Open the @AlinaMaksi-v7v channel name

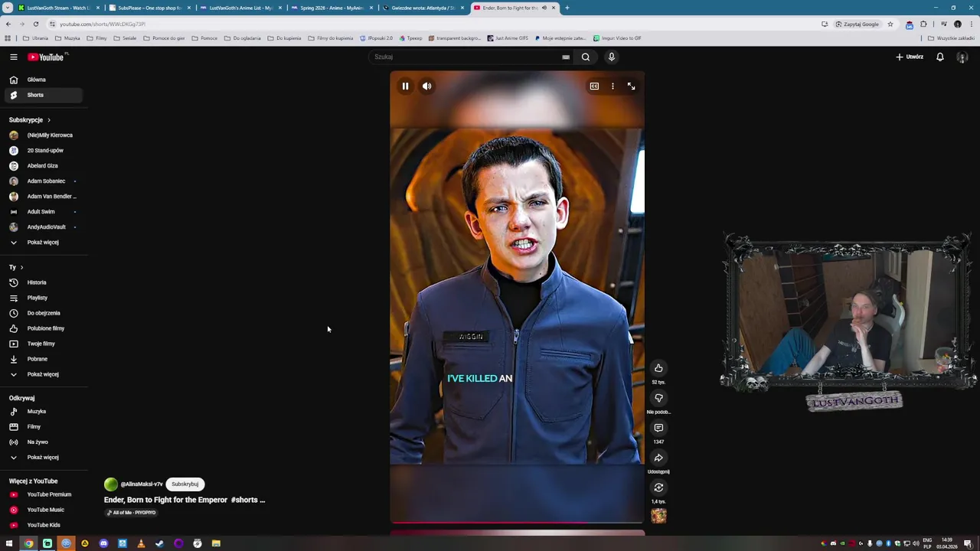click(142, 484)
